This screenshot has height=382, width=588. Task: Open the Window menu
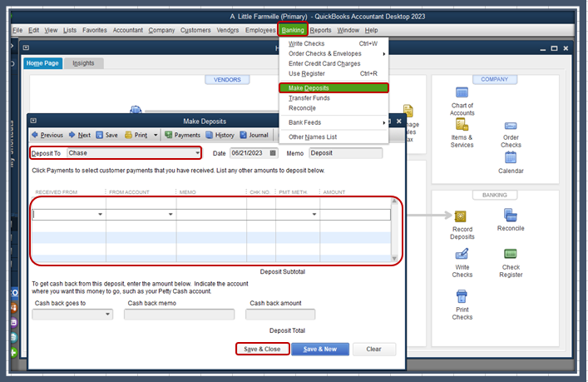348,30
